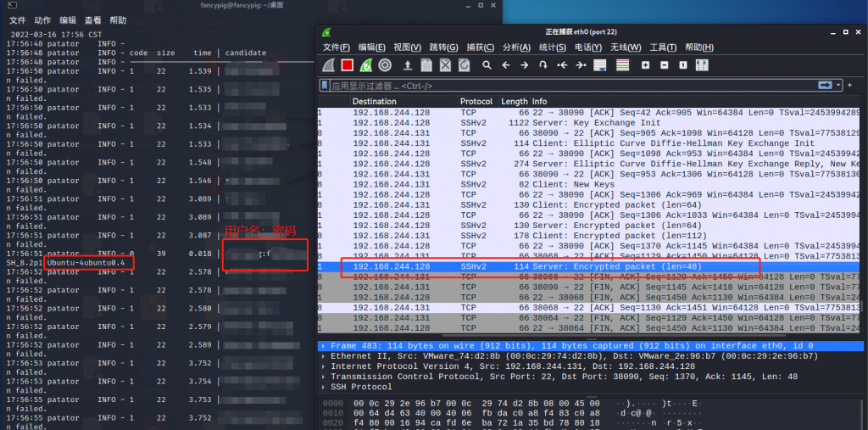This screenshot has height=430, width=868.
Task: Click the resize columns icon
Action: point(703,65)
